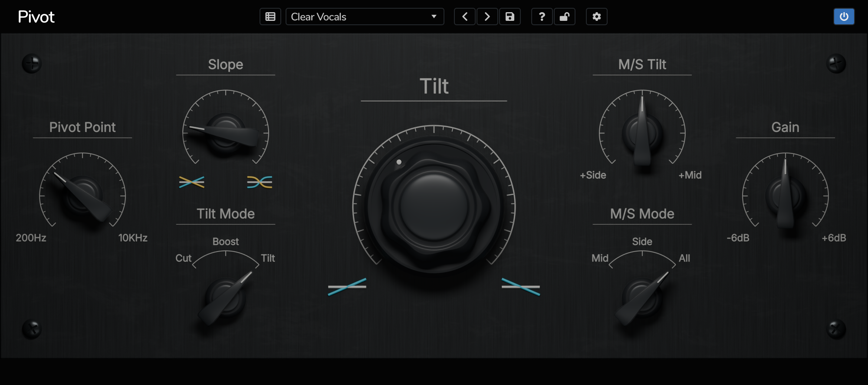
Task: Open the preset list browser icon
Action: (270, 17)
